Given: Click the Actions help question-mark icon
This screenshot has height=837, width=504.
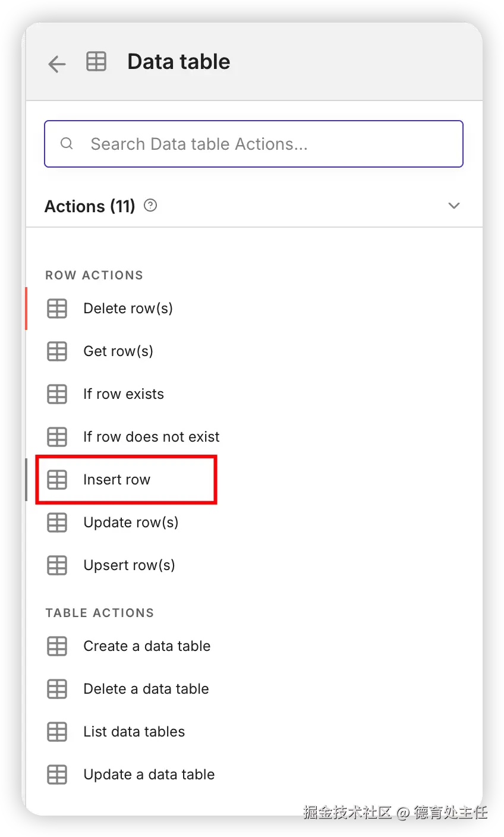Looking at the screenshot, I should 151,206.
